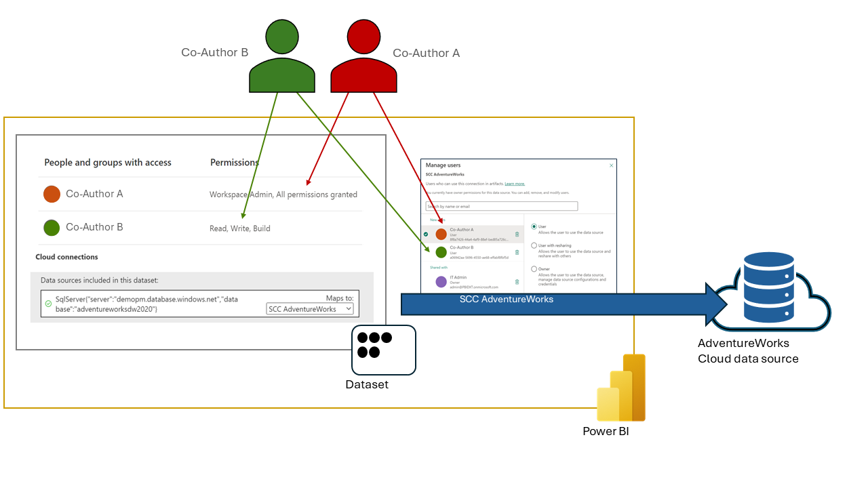The width and height of the screenshot is (868, 488).
Task: Select the User permission radio button
Action: click(x=534, y=226)
